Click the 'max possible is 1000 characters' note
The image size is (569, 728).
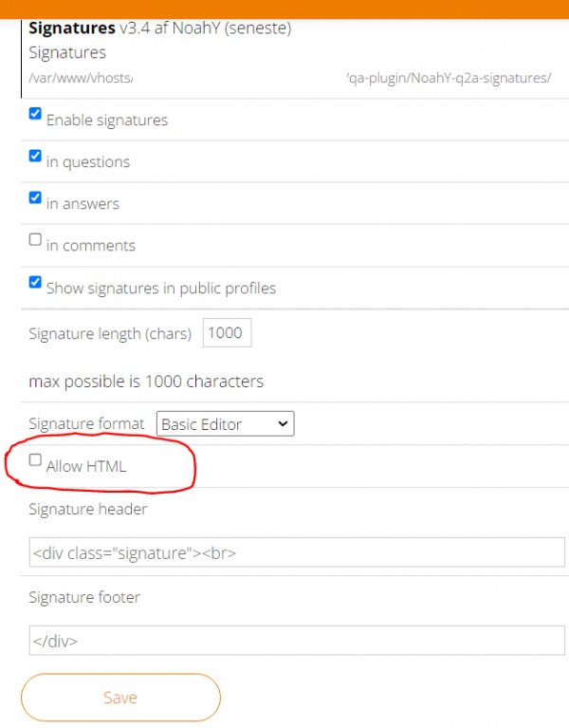(146, 382)
